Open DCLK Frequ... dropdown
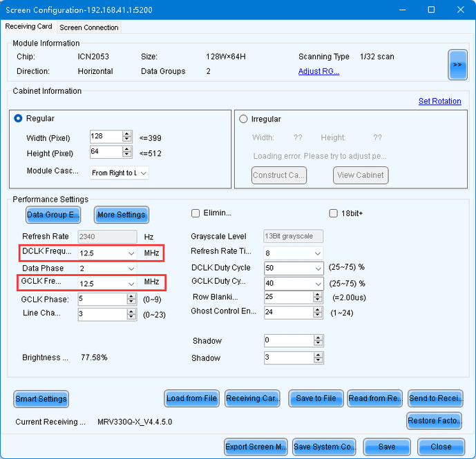 click(107, 253)
